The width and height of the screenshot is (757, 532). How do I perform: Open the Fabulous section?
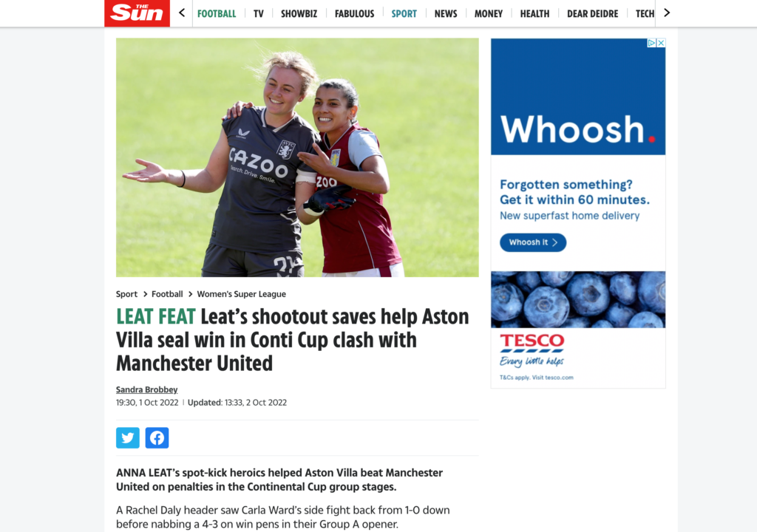354,14
